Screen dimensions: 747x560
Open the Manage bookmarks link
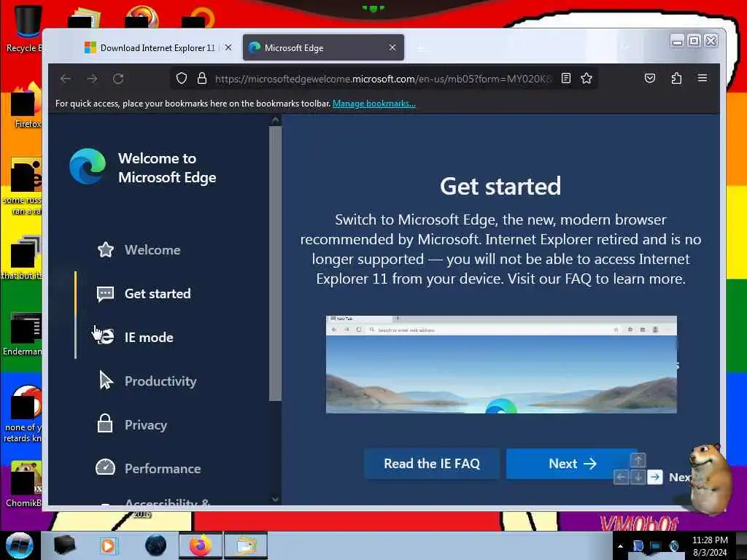coord(374,104)
